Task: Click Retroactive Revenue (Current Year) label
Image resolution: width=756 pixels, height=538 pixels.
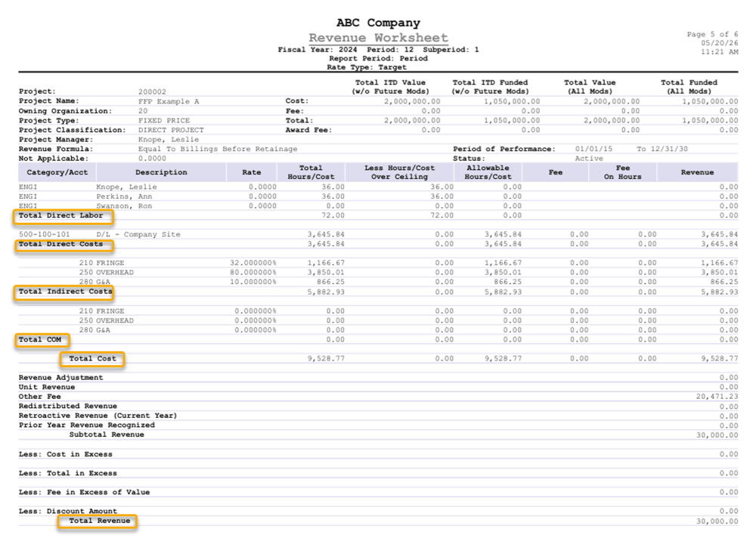Action: point(98,416)
